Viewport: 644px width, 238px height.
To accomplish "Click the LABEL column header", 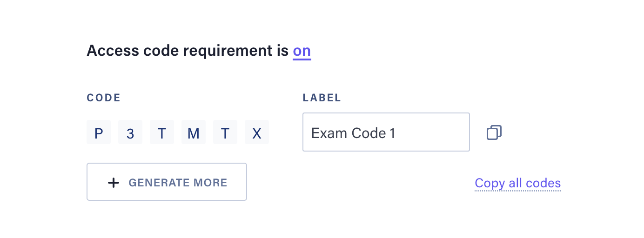I will pos(322,98).
